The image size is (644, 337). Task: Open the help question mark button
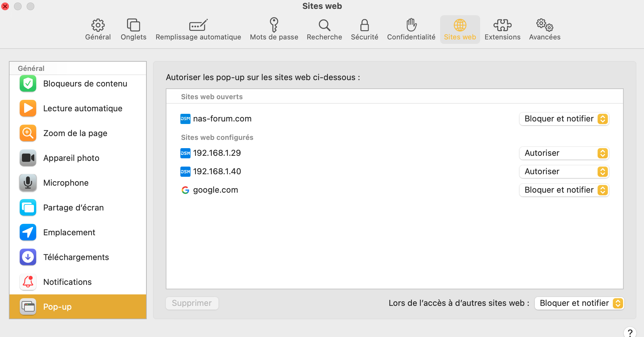click(630, 333)
